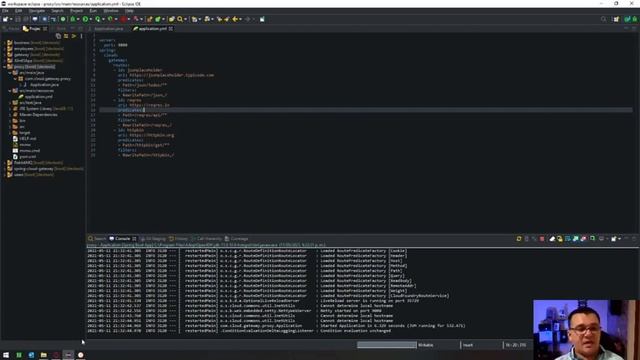Open the Edit menu
640x360 pixels.
coord(18,11)
